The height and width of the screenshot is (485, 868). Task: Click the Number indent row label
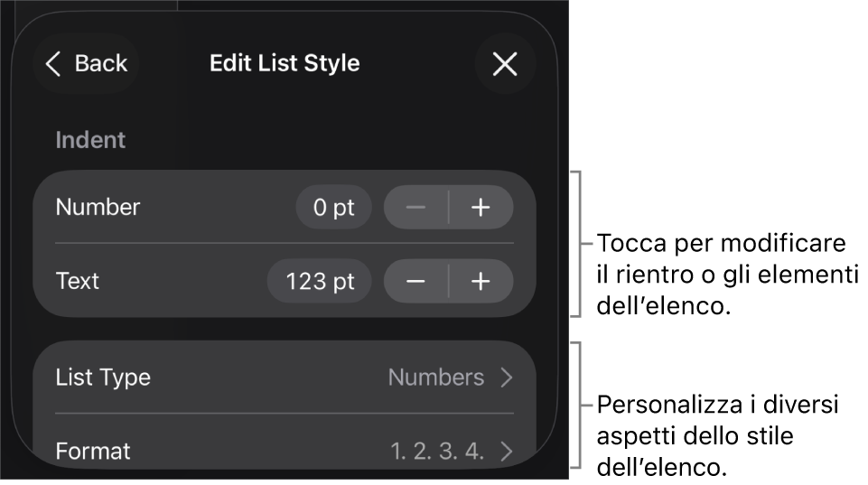click(x=98, y=208)
